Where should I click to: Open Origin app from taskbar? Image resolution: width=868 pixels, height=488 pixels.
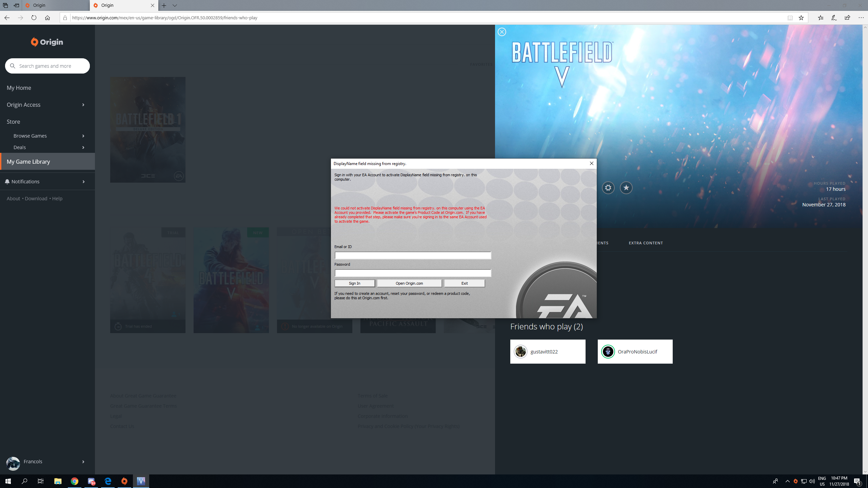(124, 481)
